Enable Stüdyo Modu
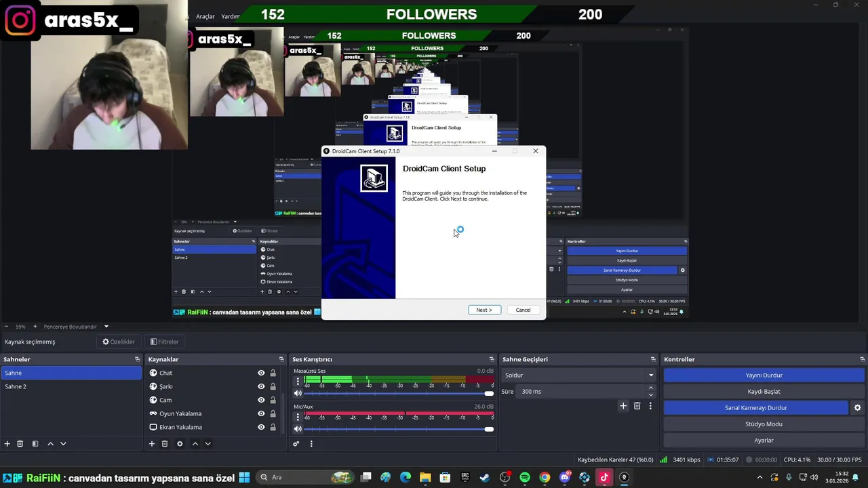 764,424
